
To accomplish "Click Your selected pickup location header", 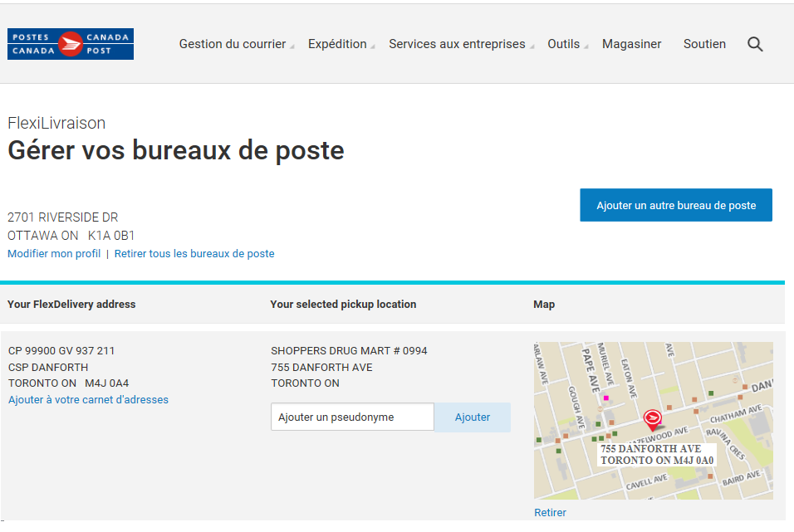I will coord(343,305).
